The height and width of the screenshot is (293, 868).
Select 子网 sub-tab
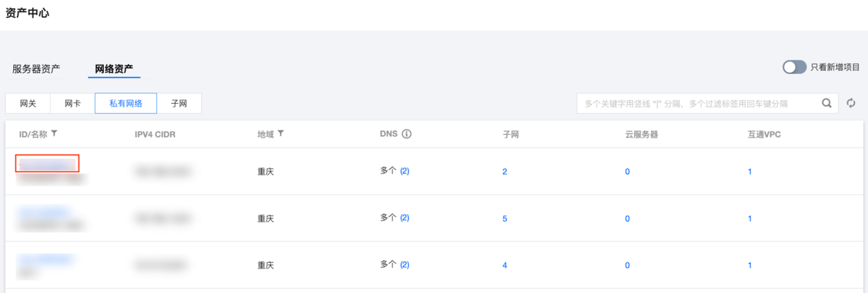pos(179,103)
